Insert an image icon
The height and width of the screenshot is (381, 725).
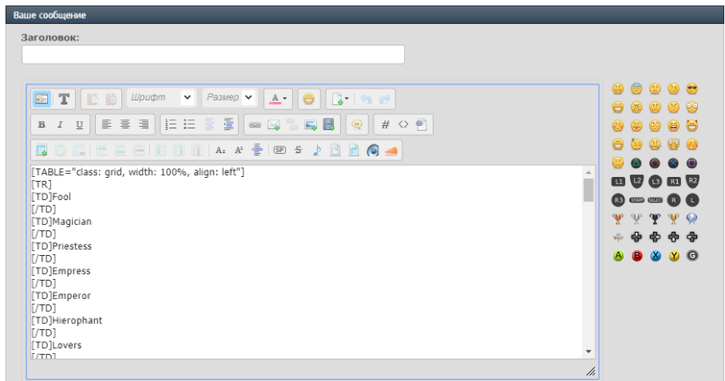pyautogui.click(x=310, y=125)
